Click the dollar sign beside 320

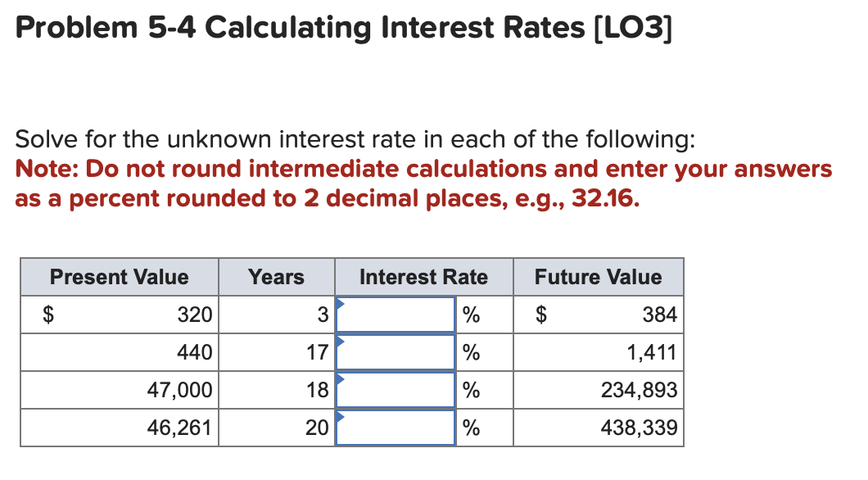pos(49,314)
